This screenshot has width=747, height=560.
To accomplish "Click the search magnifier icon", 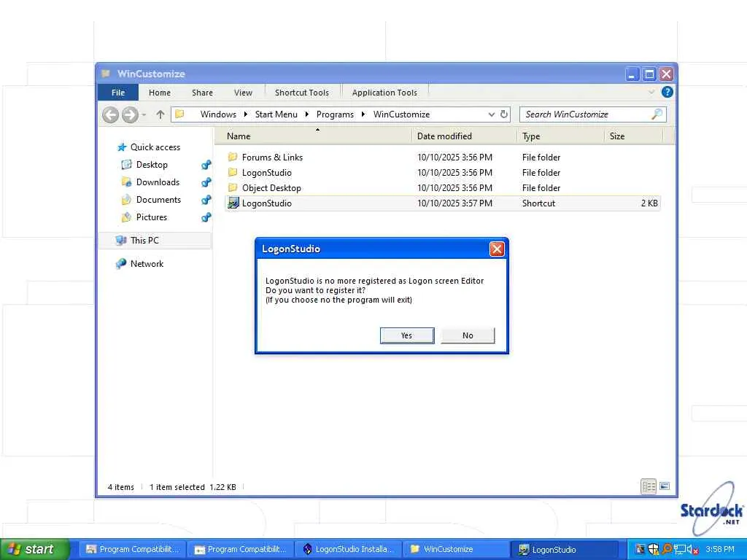I will click(x=657, y=114).
